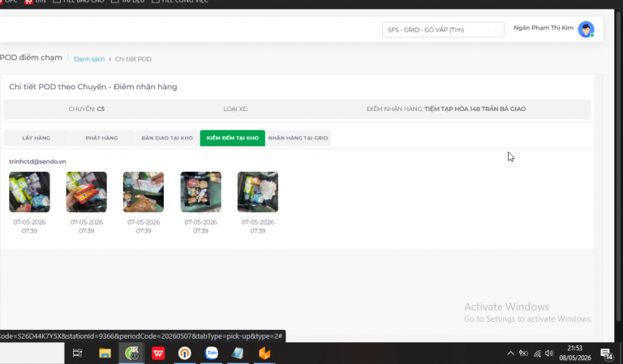
Task: Open the SFS - GRID - GÒ VẤP station dropdown
Action: point(443,30)
